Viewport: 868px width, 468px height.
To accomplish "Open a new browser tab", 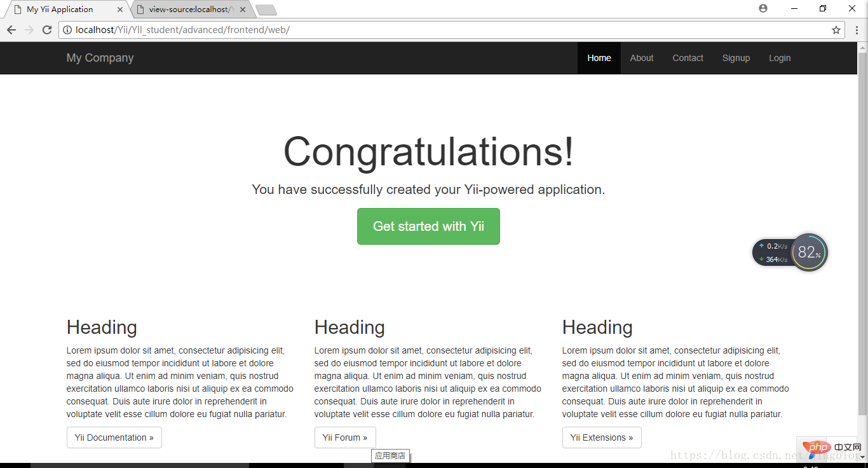I will (266, 10).
